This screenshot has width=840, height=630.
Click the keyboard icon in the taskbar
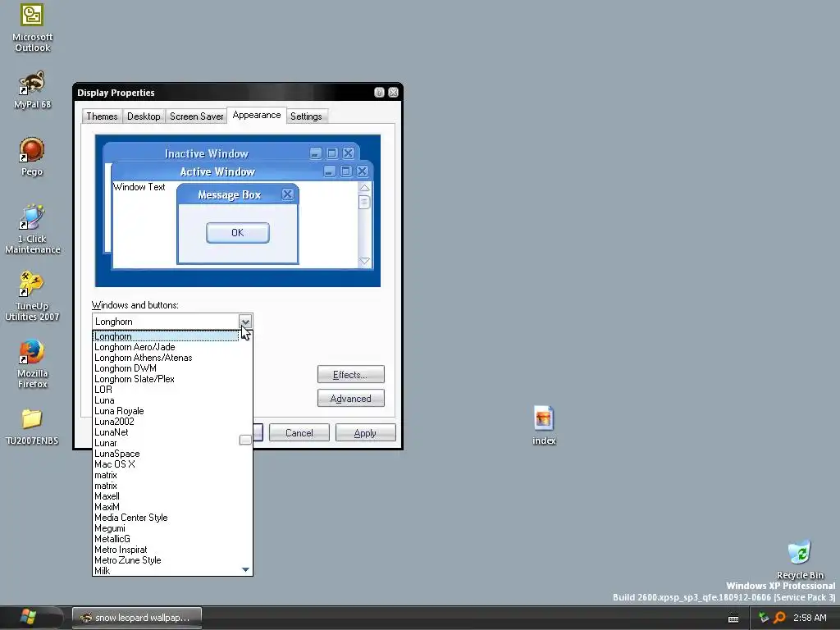[733, 619]
